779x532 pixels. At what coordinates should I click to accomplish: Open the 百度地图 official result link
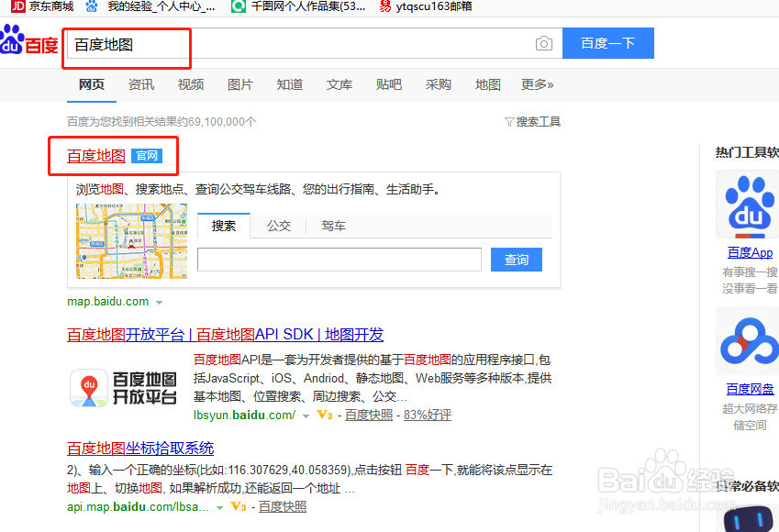(96, 156)
